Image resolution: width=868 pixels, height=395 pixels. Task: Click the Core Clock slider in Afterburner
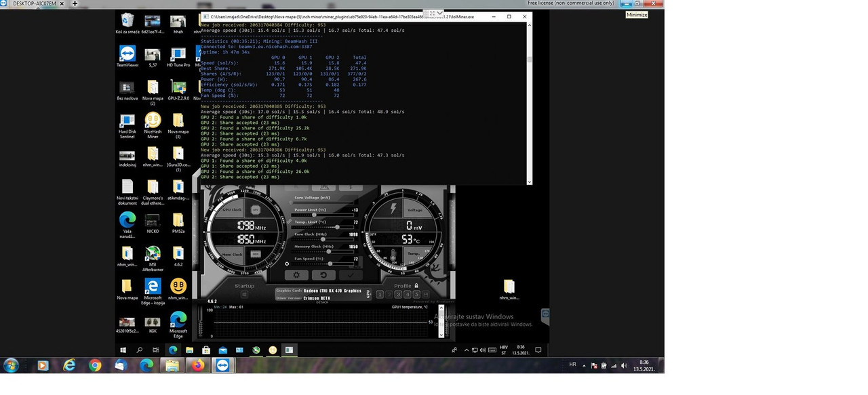tap(321, 239)
